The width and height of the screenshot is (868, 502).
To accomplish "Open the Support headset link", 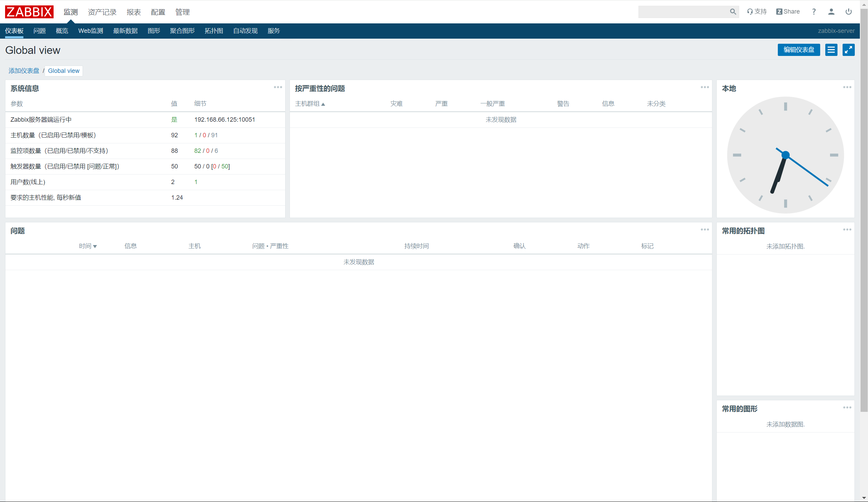I will tap(757, 12).
